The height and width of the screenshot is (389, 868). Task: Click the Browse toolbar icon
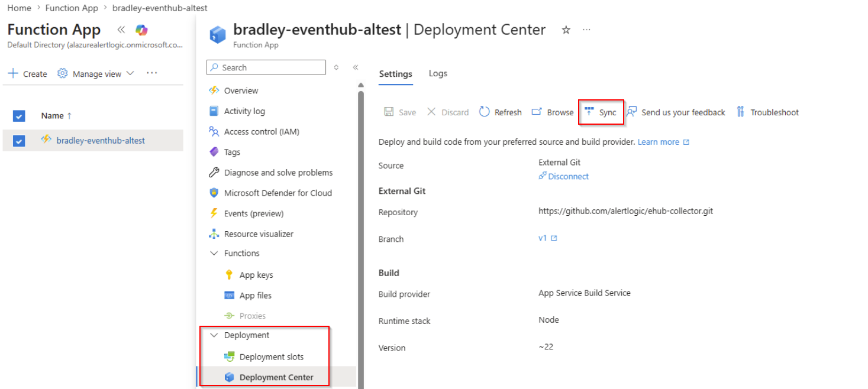[x=537, y=112]
